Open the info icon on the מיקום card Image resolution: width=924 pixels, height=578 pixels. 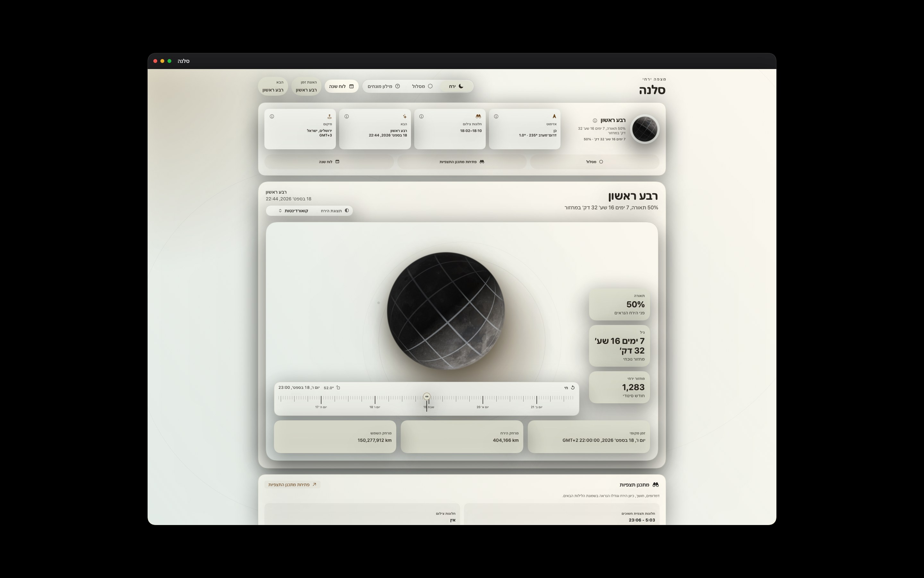[272, 116]
